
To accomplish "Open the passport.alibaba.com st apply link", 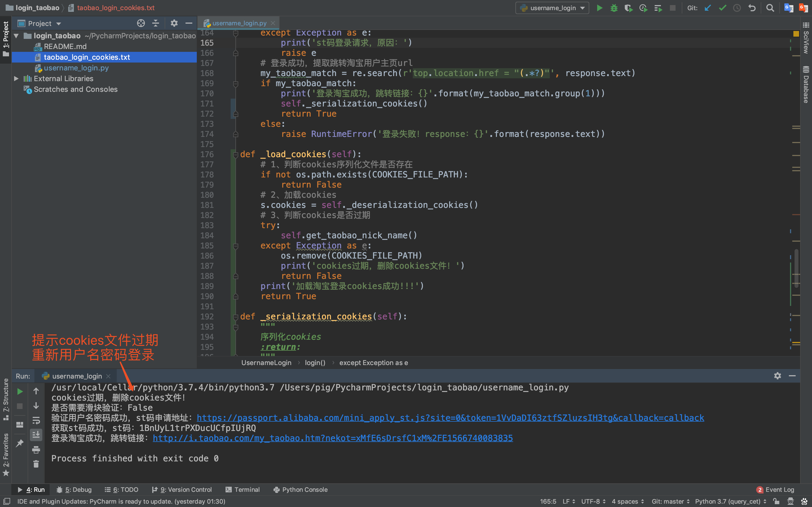I will (x=450, y=418).
